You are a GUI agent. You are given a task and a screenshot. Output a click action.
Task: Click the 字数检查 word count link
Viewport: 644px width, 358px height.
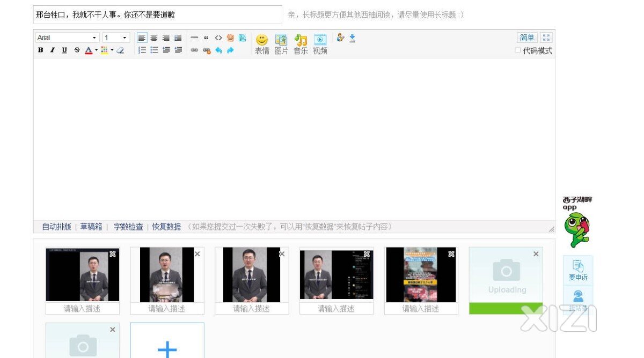pyautogui.click(x=128, y=227)
